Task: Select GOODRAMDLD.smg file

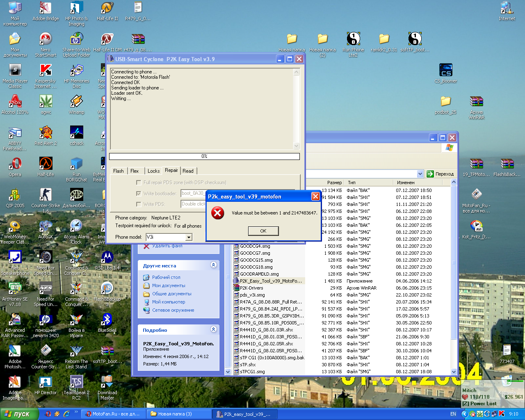Action: click(259, 274)
